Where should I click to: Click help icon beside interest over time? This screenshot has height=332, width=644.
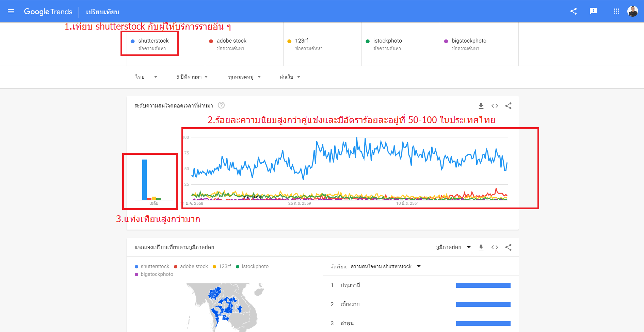pyautogui.click(x=221, y=105)
